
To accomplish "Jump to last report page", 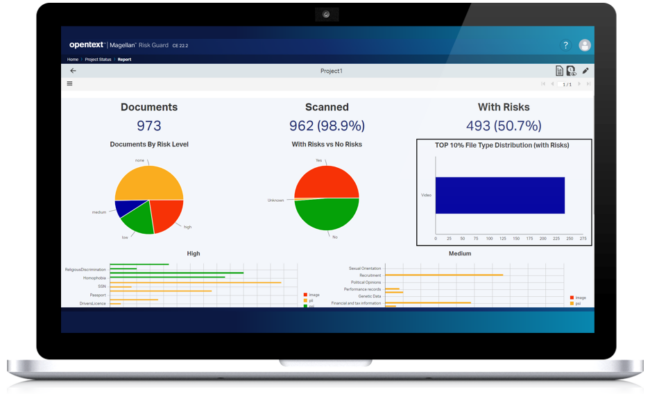I will pos(588,84).
